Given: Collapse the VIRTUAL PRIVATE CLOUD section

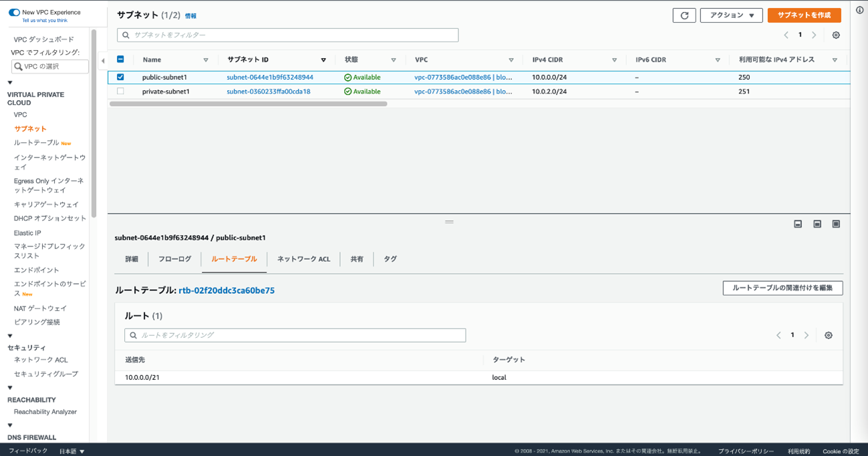Looking at the screenshot, I should click(x=10, y=83).
